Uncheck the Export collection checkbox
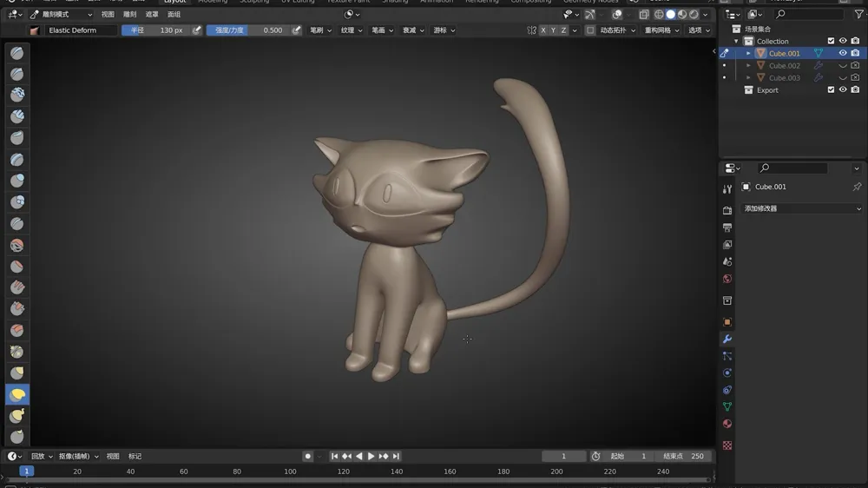 pos(831,89)
